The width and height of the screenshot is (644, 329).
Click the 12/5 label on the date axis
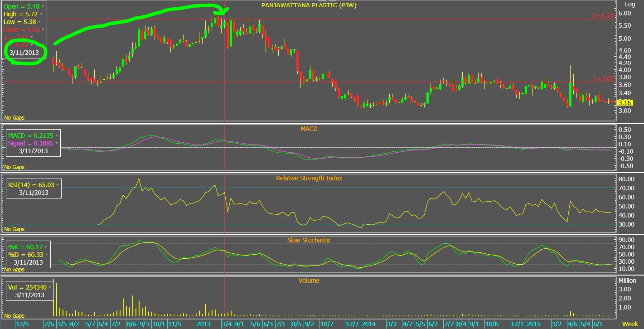[22, 324]
